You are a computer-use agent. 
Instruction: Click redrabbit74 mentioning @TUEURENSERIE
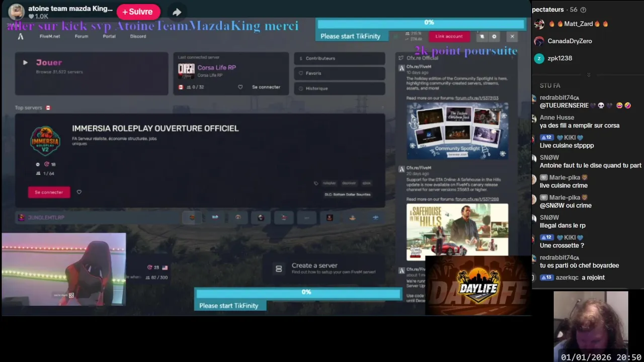click(559, 98)
